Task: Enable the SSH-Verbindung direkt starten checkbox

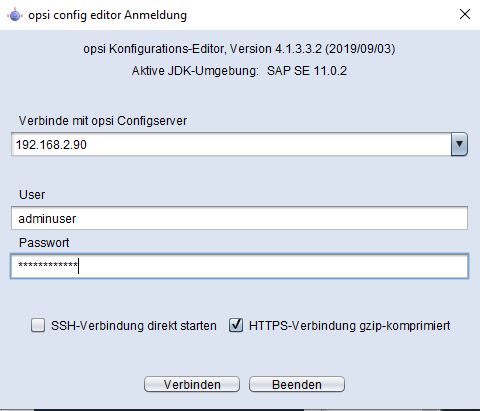Action: click(38, 325)
